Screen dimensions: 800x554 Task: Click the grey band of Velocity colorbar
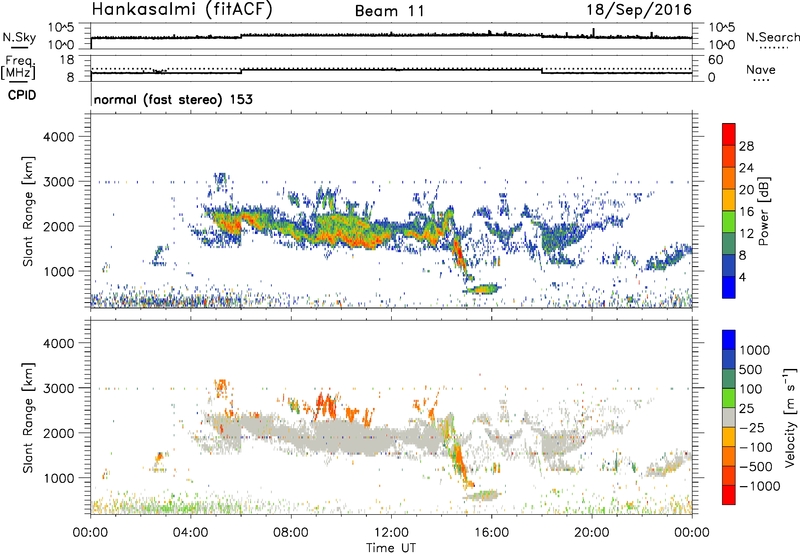[x=729, y=417]
